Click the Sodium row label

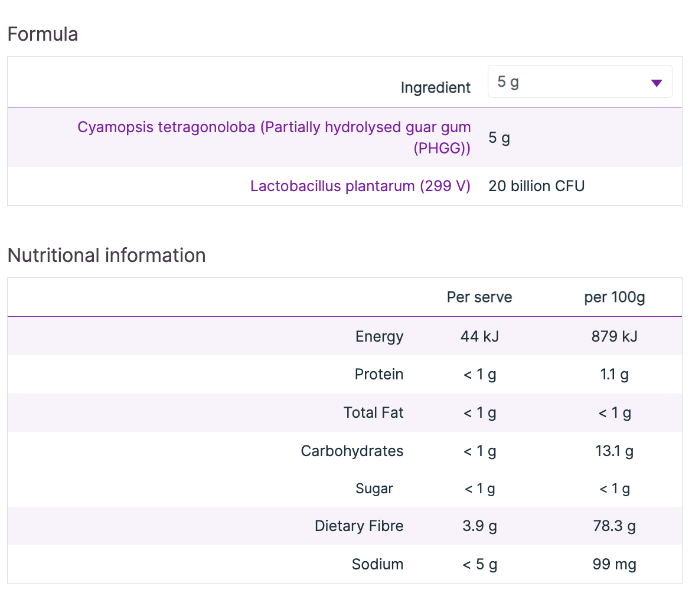(377, 565)
